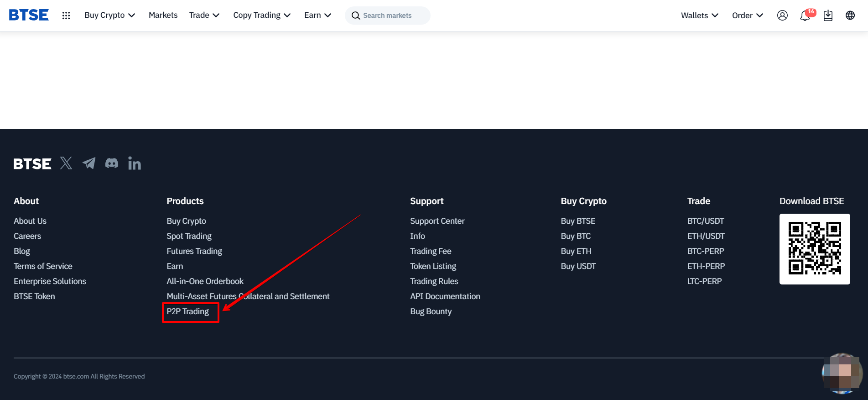Viewport: 868px width, 400px height.
Task: Open BTC-PERP trade link
Action: click(x=706, y=251)
